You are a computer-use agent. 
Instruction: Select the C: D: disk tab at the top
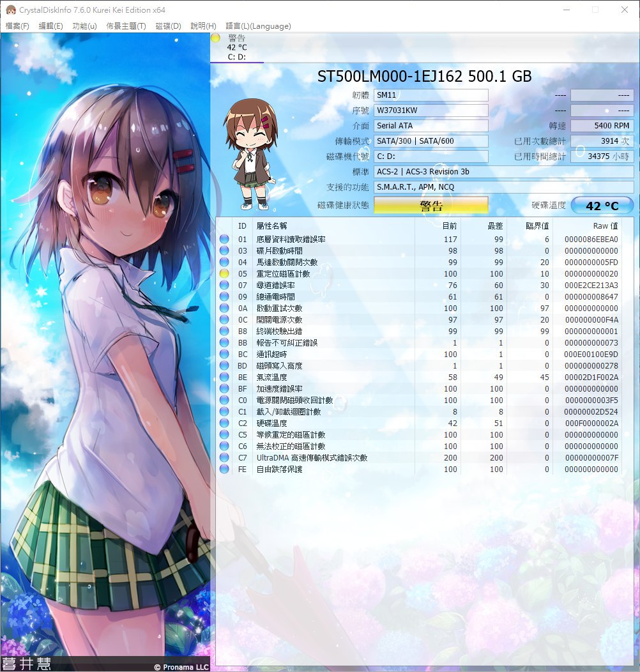236,47
